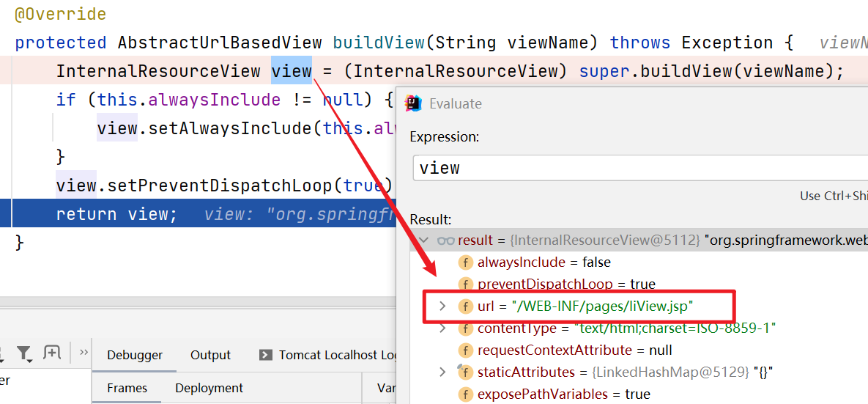Switch to the Output tab
Viewport: 868px width, 404px height.
pos(210,355)
